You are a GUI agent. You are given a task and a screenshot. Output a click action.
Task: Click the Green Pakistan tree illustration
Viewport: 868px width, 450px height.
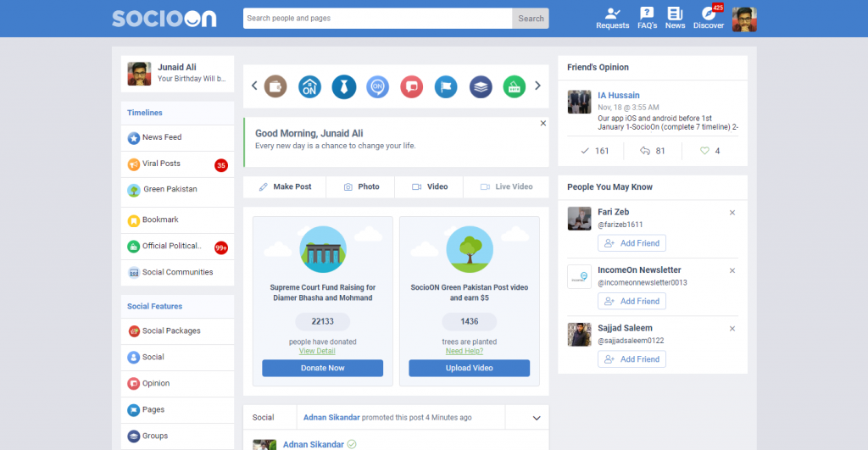[470, 249]
